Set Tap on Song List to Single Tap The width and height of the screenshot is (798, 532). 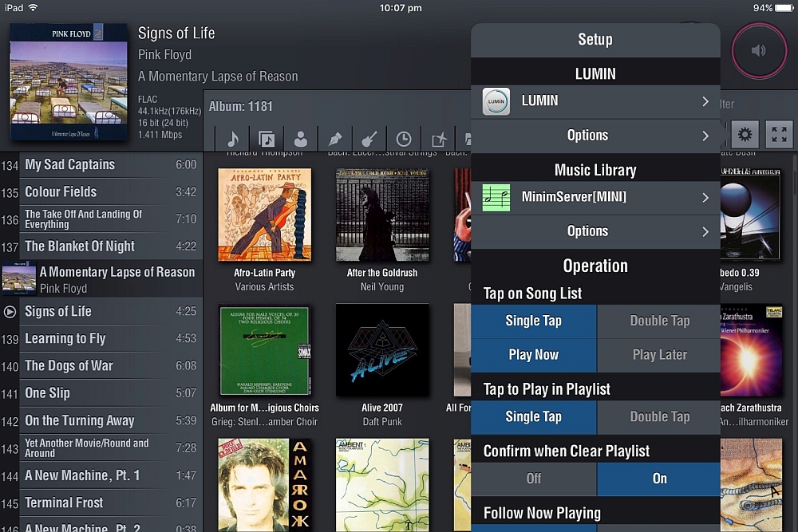pos(533,321)
